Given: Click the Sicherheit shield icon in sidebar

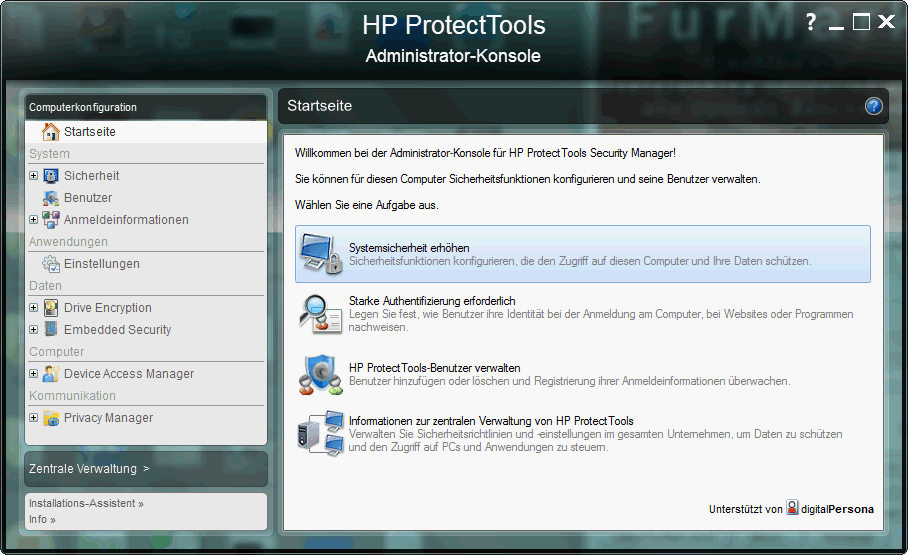Looking at the screenshot, I should (51, 176).
